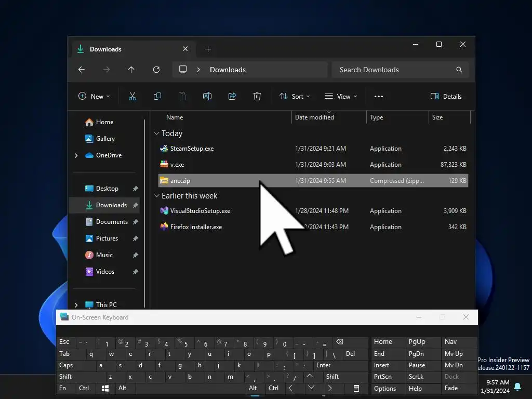Click the taskbar clock showing 9:57 AM
532x399 pixels.
(x=497, y=382)
